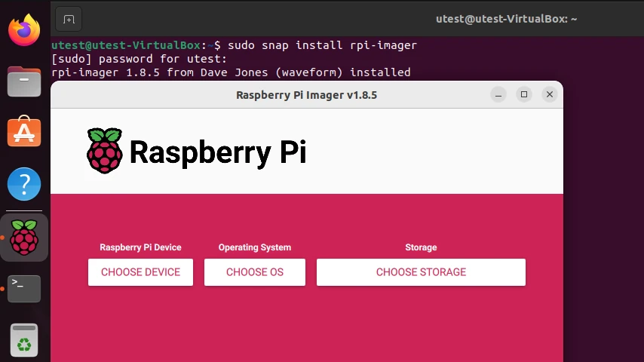Screen dimensions: 644x362
Task: Click the CHOOSE DEVICE button
Action: coord(140,272)
